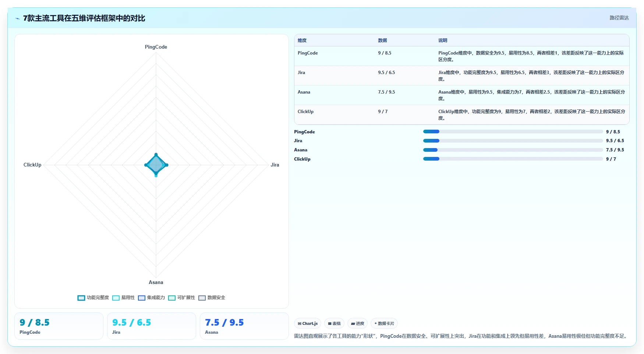The width and height of the screenshot is (644, 354).
Task: Click the 维度 column header
Action: [302, 41]
